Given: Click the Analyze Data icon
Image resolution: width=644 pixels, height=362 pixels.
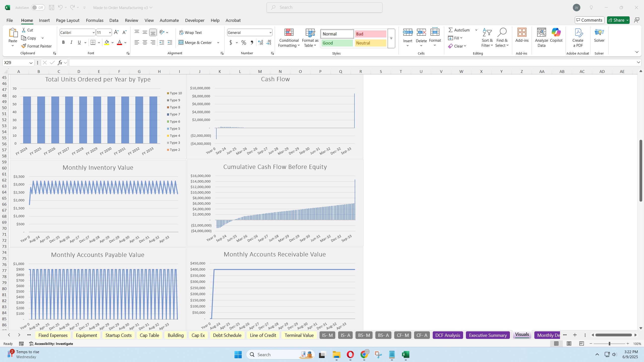Looking at the screenshot, I should (541, 33).
